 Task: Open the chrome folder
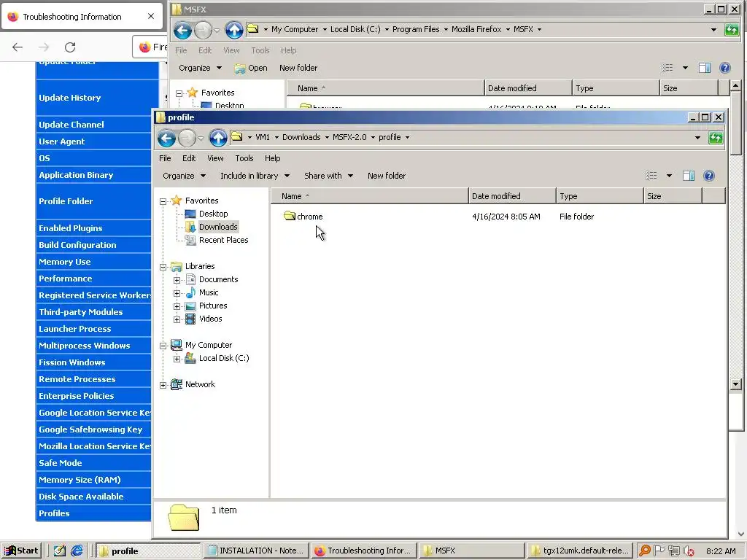(303, 216)
